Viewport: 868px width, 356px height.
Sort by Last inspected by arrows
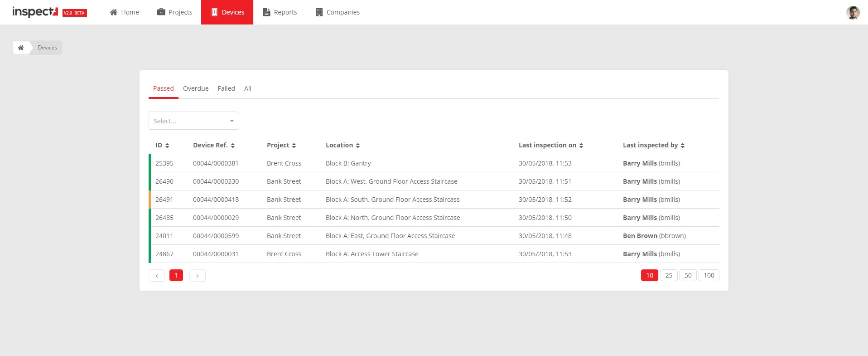pyautogui.click(x=683, y=146)
